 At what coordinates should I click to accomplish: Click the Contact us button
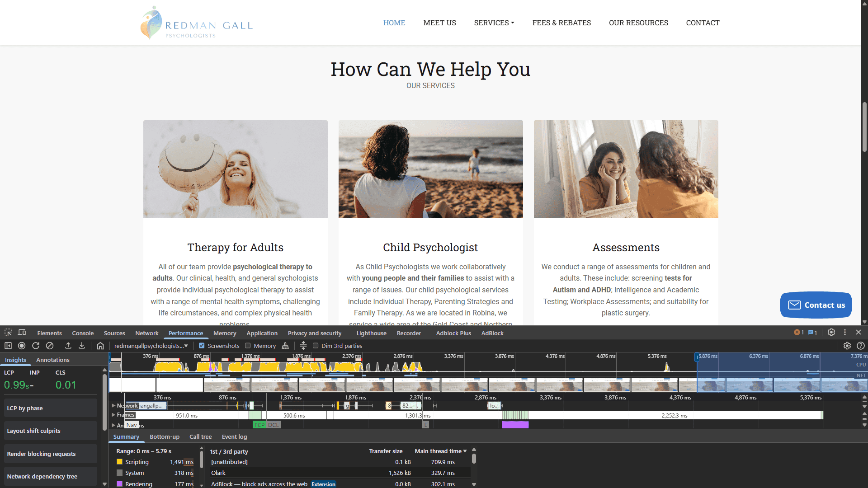(x=816, y=305)
